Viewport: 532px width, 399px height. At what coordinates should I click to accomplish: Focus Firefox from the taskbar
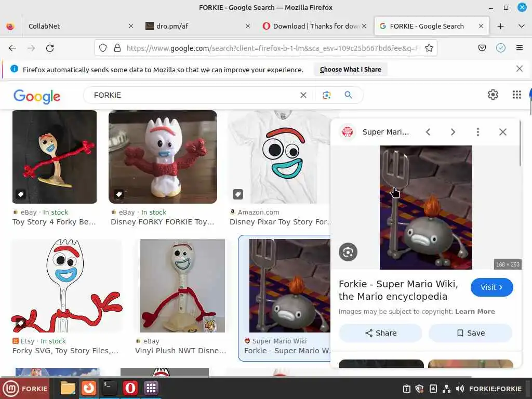(88, 388)
